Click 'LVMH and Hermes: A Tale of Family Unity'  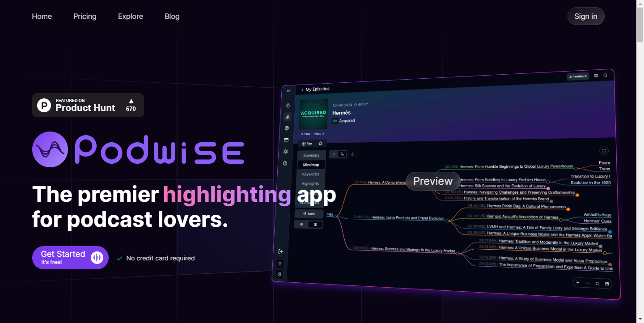click(x=547, y=229)
